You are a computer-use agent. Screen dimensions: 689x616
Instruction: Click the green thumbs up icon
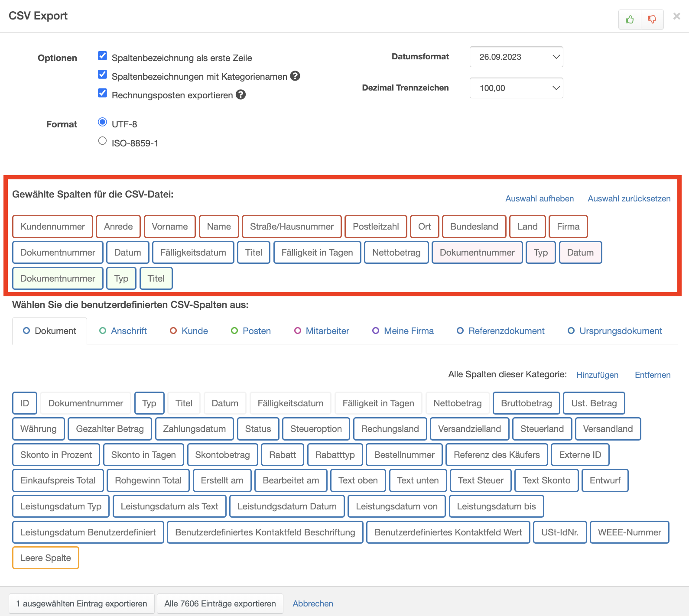(630, 19)
